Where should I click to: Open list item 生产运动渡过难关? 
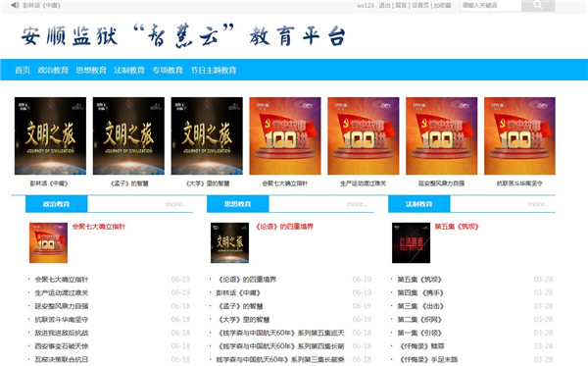coord(62,292)
